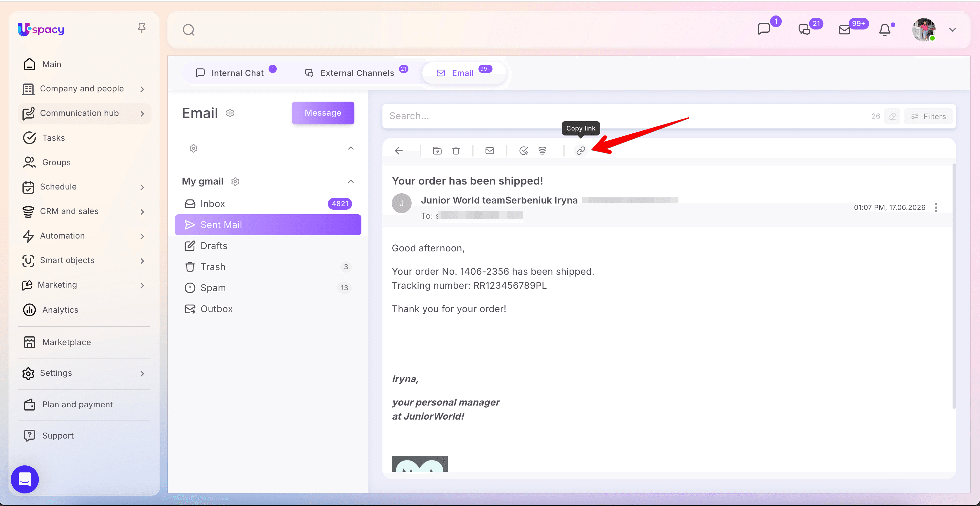Expand the Automation menu

[84, 236]
